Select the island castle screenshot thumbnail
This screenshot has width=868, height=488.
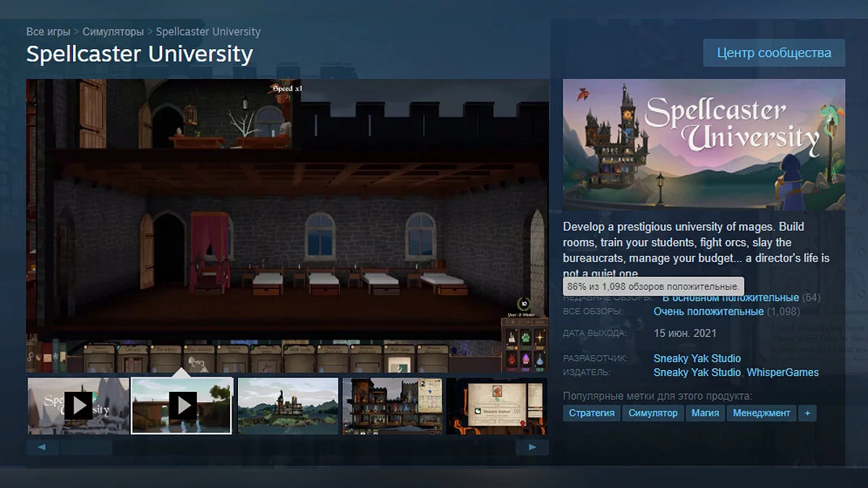click(287, 406)
